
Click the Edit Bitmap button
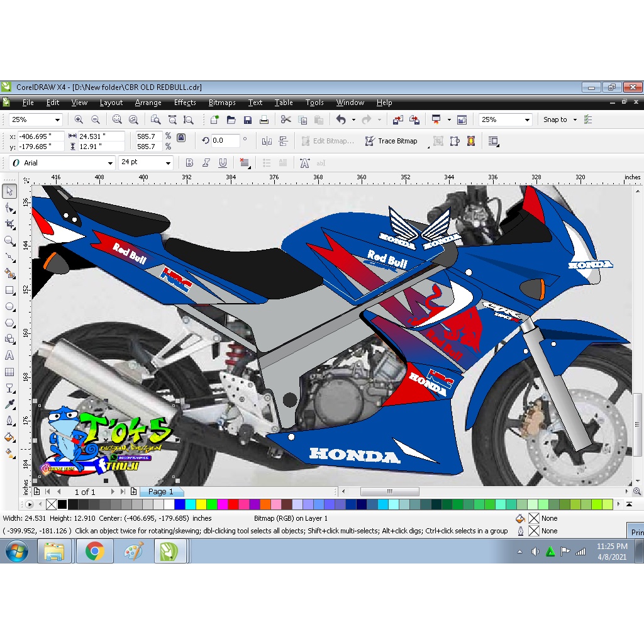coord(327,141)
